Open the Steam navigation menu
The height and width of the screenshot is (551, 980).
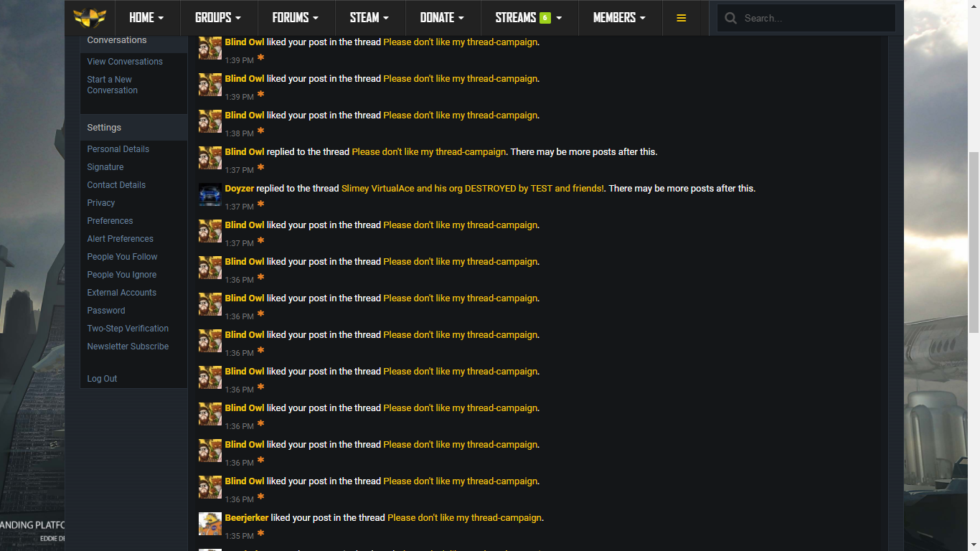(369, 18)
